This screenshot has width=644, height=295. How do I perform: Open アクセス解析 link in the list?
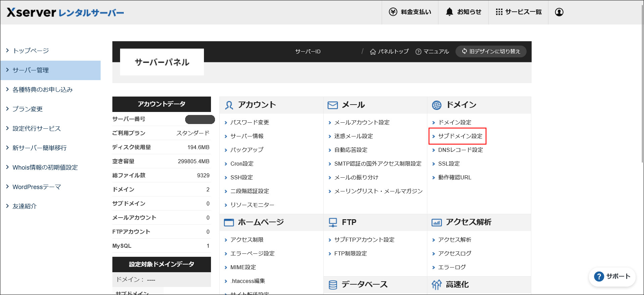454,240
